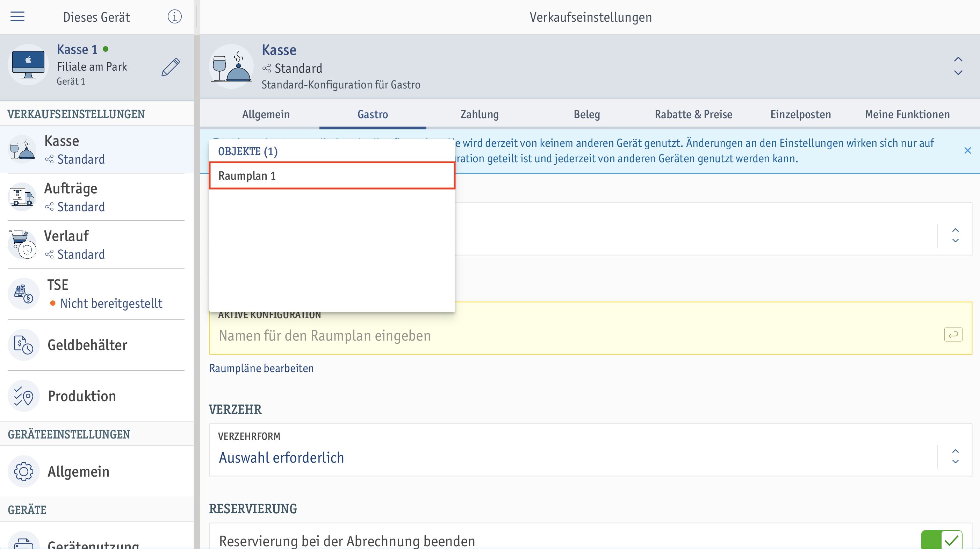Click the Kasse gastro header icon

click(231, 67)
